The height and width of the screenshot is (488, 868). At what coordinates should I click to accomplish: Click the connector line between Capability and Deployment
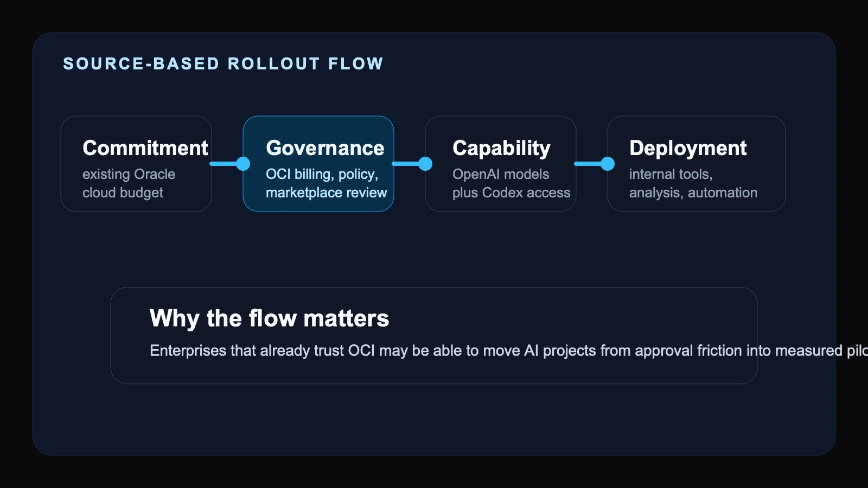point(588,163)
